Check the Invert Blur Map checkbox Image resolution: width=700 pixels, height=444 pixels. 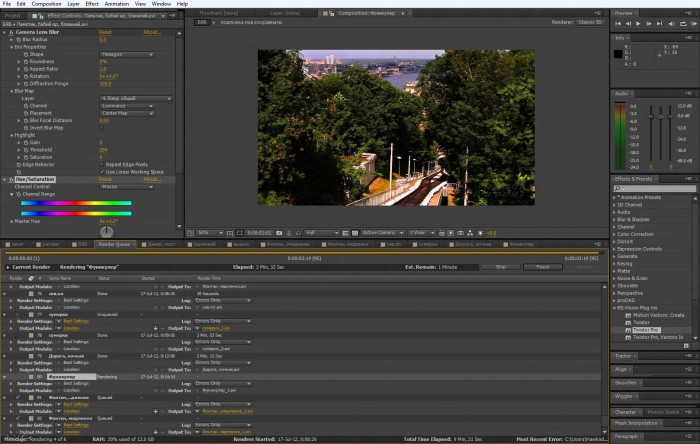click(102, 128)
